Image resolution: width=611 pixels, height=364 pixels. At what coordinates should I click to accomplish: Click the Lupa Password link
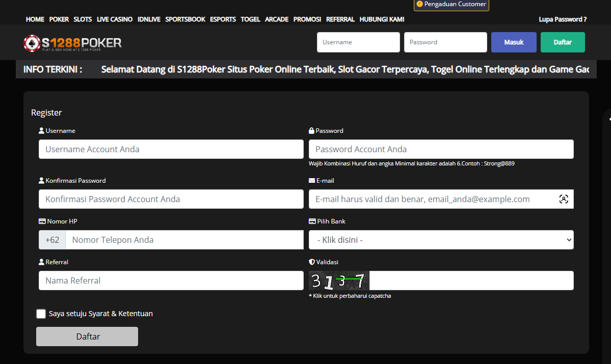(563, 19)
